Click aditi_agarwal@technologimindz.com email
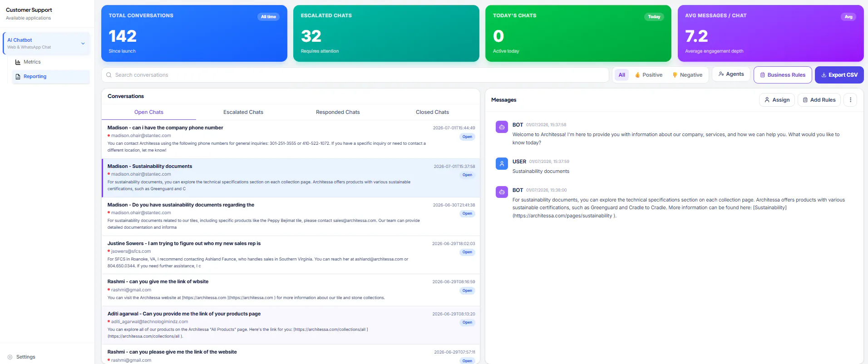Viewport: 868px width, 364px height. point(149,322)
